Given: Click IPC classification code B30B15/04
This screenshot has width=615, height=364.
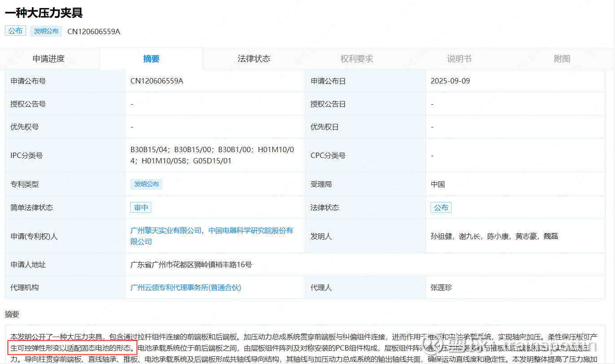Looking at the screenshot, I should coord(150,149).
